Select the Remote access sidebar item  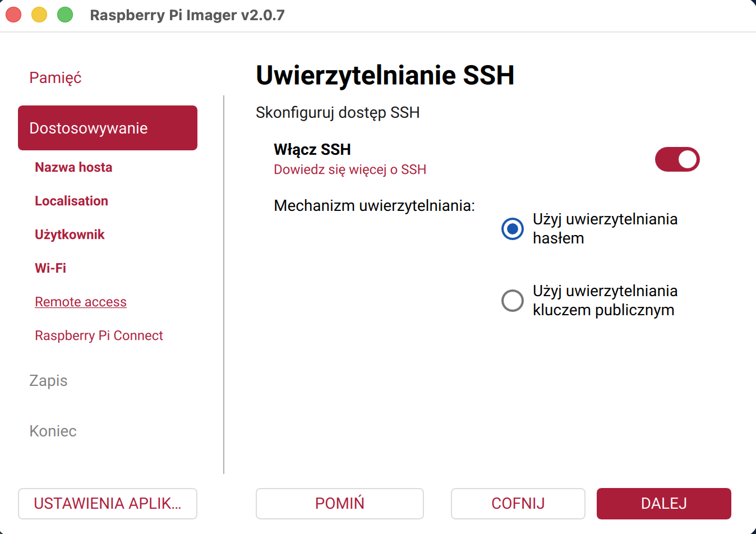pyautogui.click(x=81, y=302)
